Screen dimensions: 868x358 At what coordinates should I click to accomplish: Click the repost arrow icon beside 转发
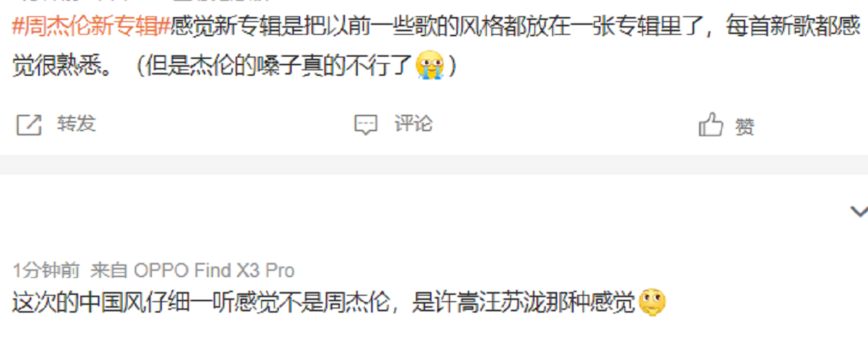coord(28,125)
